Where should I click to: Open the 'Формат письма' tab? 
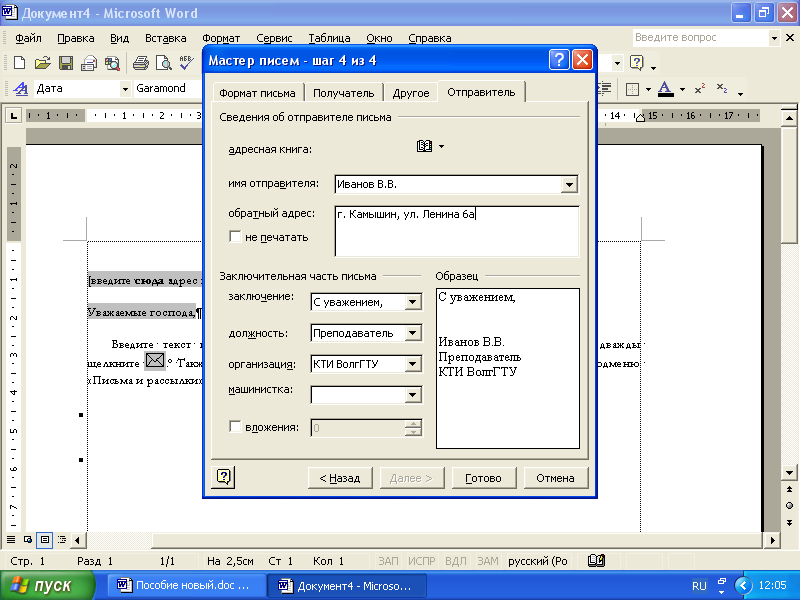(x=257, y=93)
